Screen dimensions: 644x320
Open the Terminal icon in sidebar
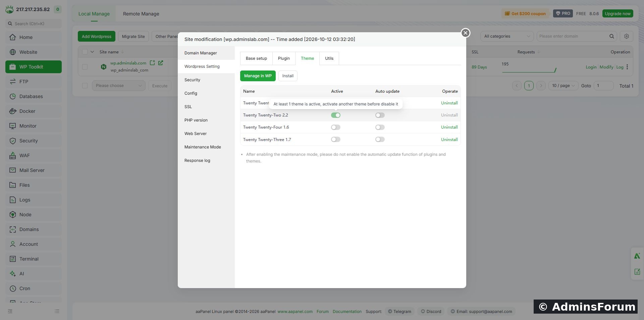click(x=13, y=259)
